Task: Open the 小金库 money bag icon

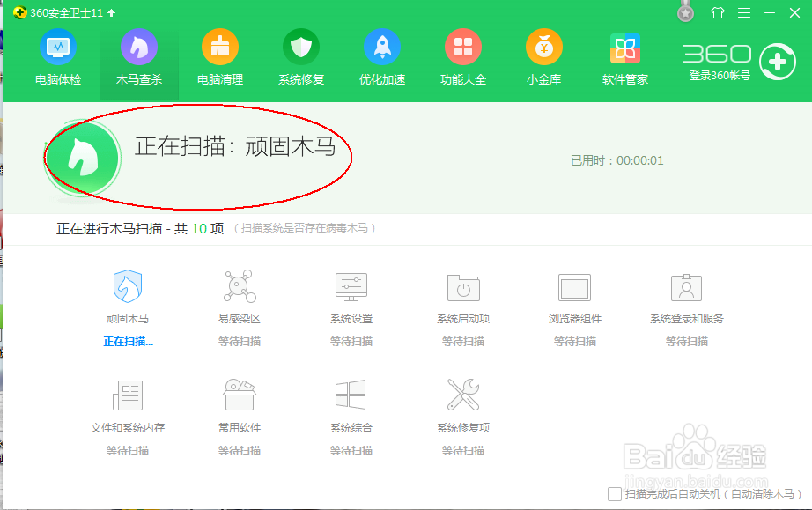Action: 543,47
